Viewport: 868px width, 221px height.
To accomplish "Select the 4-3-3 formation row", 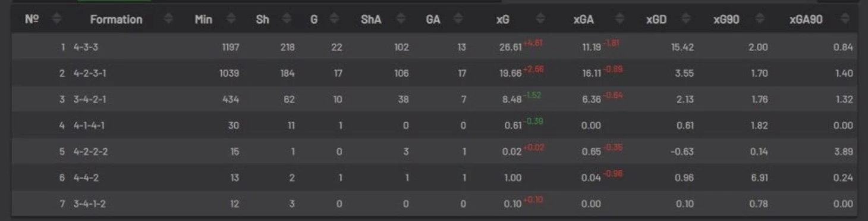I will [x=434, y=47].
